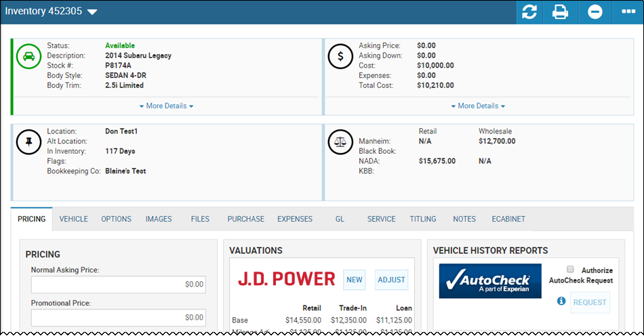Click the ADJUST valuation button
Screen dimensions: 644x336
(391, 280)
